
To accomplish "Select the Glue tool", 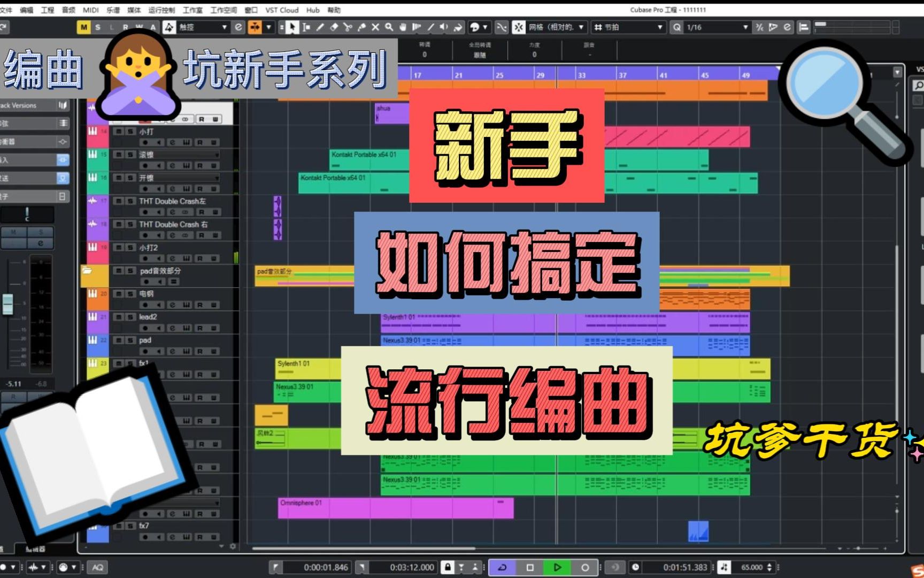I will pos(361,27).
